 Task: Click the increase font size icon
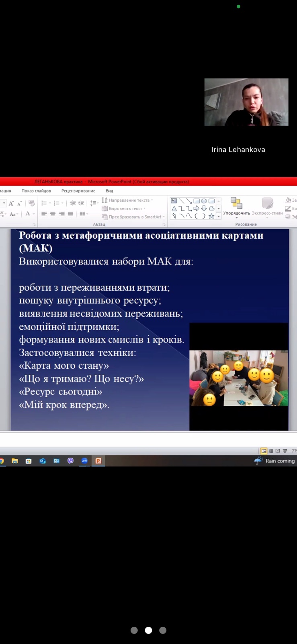11,203
